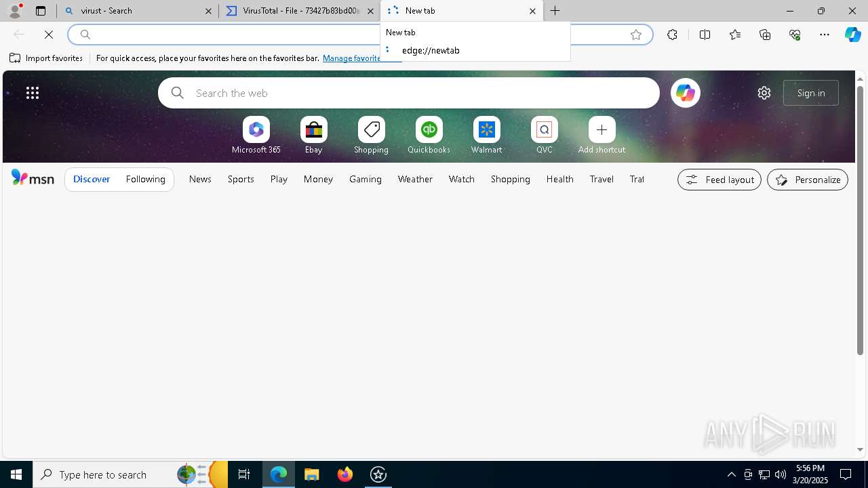Click the taskbar search box
Viewport: 868px width, 488px height.
coord(130,474)
